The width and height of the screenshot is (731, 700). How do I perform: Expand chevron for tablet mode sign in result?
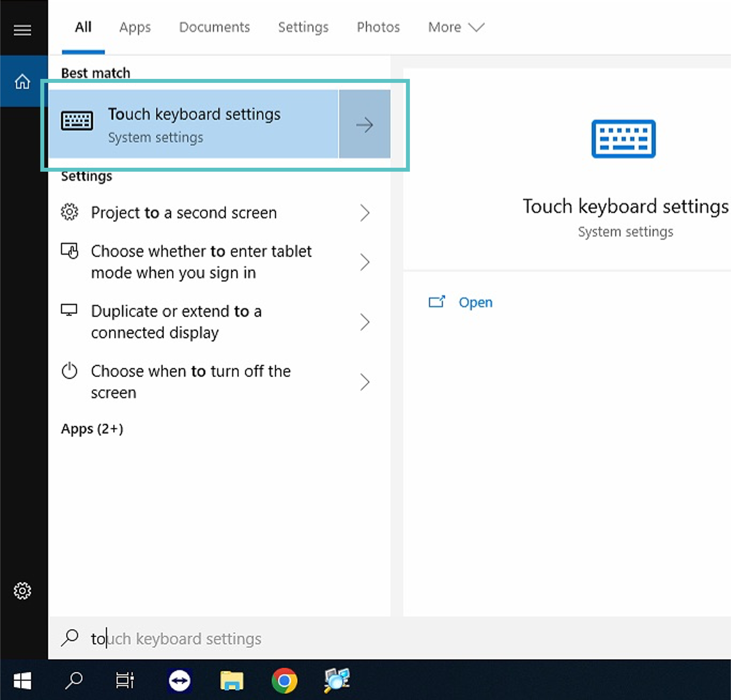pyautogui.click(x=365, y=262)
